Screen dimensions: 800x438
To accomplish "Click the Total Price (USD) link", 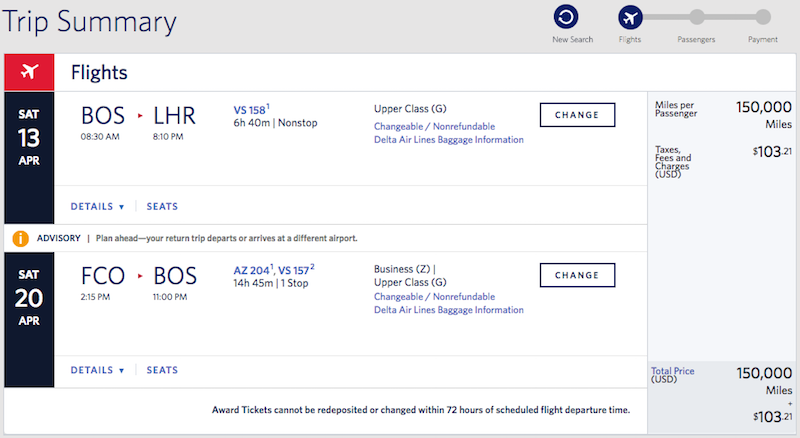I will (672, 375).
